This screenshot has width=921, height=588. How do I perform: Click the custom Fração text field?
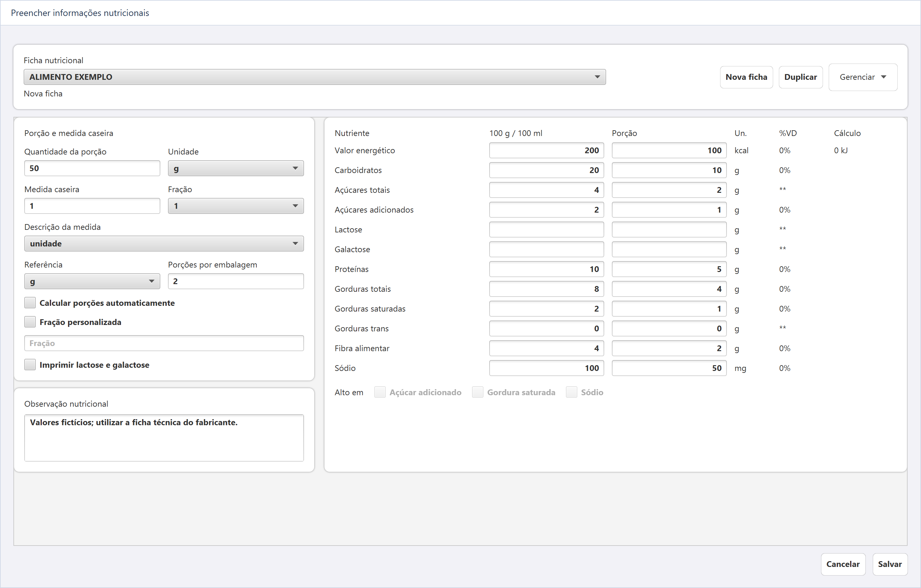pyautogui.click(x=164, y=343)
